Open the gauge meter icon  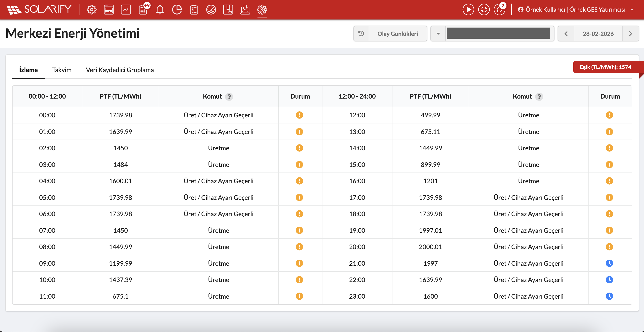[x=211, y=10]
